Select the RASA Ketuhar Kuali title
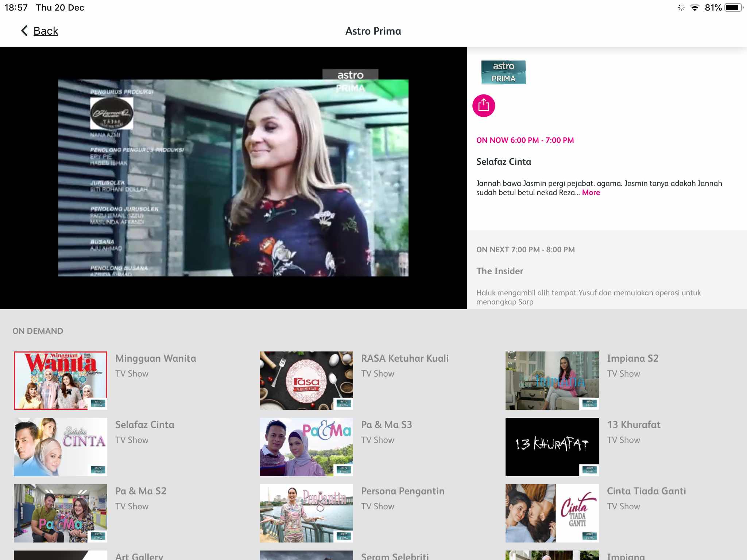This screenshot has width=747, height=560. [405, 358]
